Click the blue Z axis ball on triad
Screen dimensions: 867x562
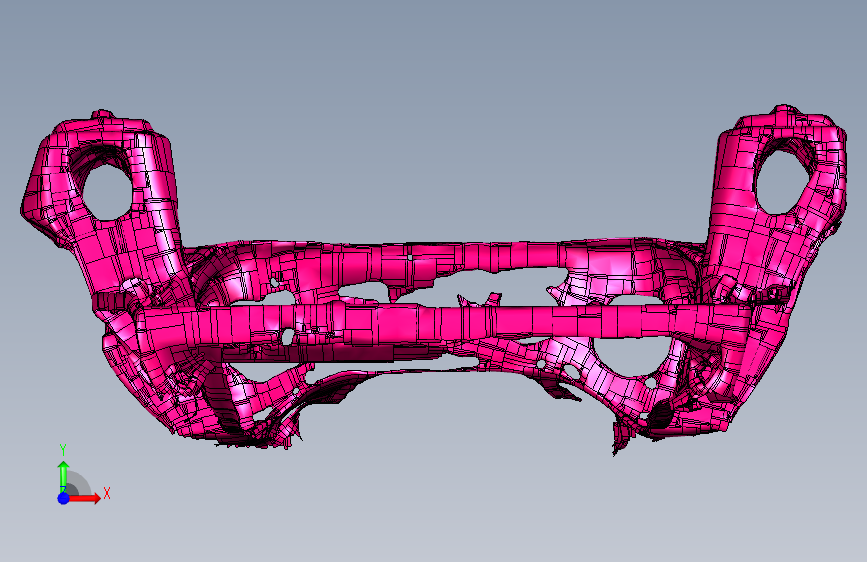click(x=64, y=498)
